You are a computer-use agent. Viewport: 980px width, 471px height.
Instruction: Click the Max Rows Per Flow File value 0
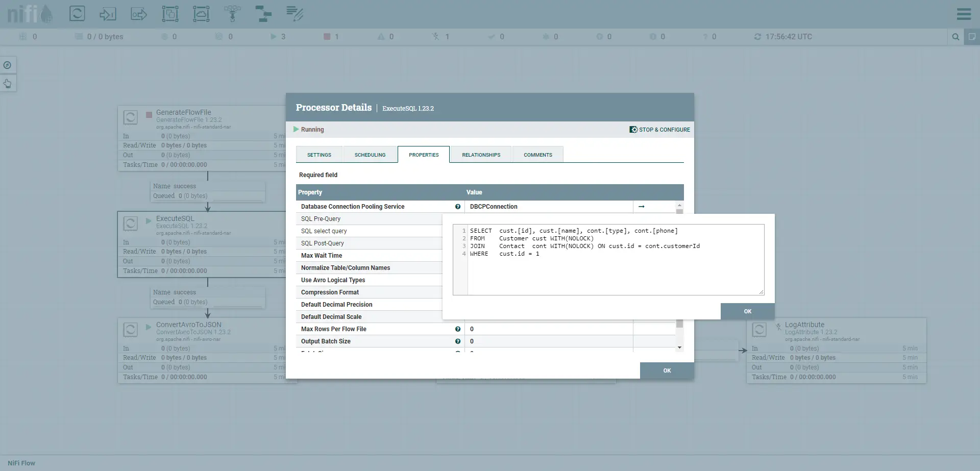point(549,329)
